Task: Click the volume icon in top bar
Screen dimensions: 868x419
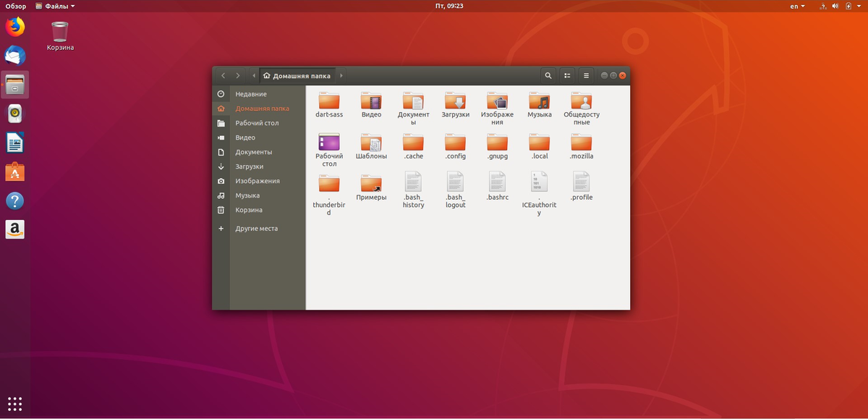Action: click(836, 6)
